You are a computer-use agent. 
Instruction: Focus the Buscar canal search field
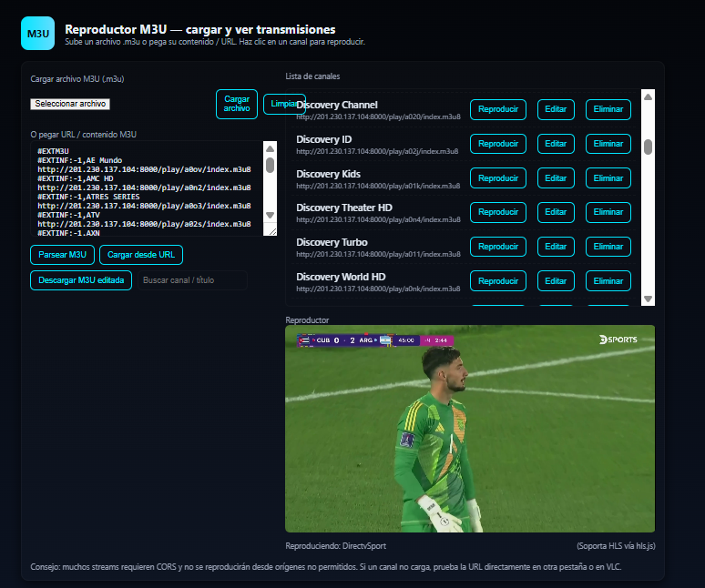pyautogui.click(x=192, y=280)
